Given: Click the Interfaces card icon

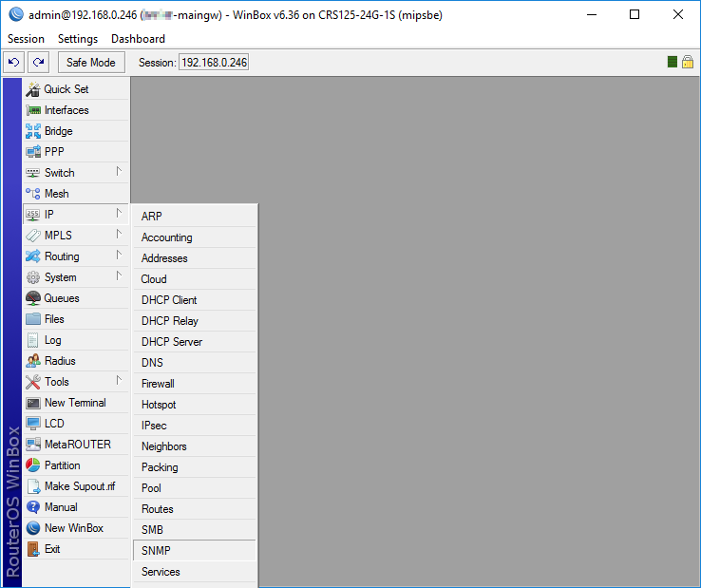Looking at the screenshot, I should point(33,110).
